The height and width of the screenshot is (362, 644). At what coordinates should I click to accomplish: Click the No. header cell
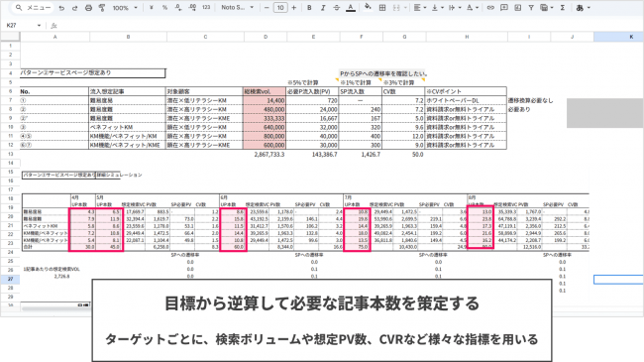point(54,91)
